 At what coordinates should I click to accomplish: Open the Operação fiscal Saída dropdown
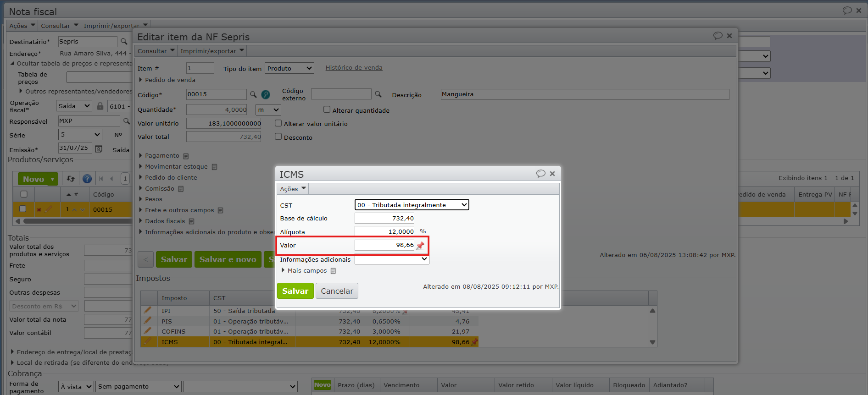coord(74,106)
